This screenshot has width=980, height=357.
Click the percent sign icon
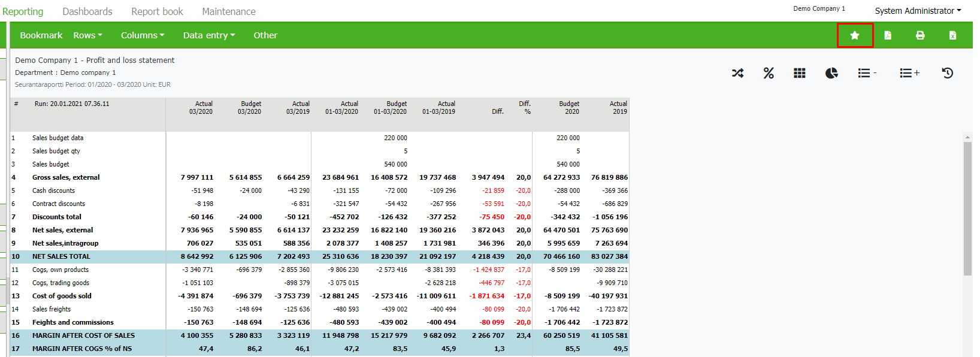(769, 73)
